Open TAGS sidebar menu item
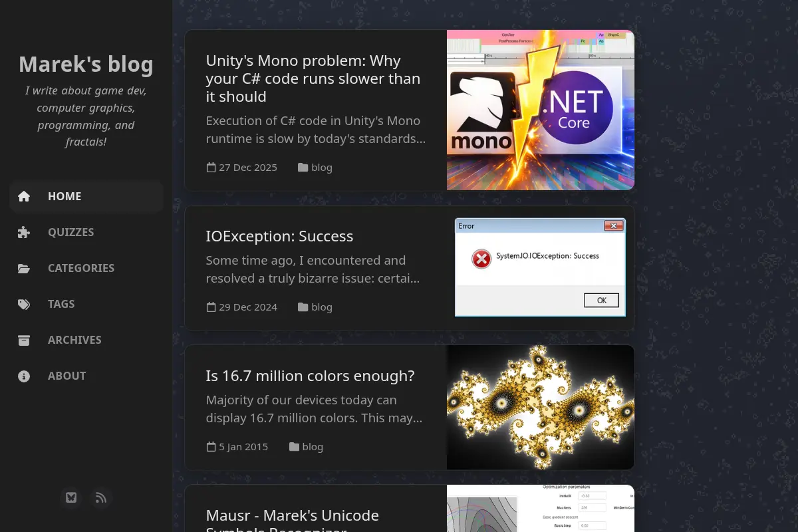Viewport: 798px width, 532px height. pos(86,304)
